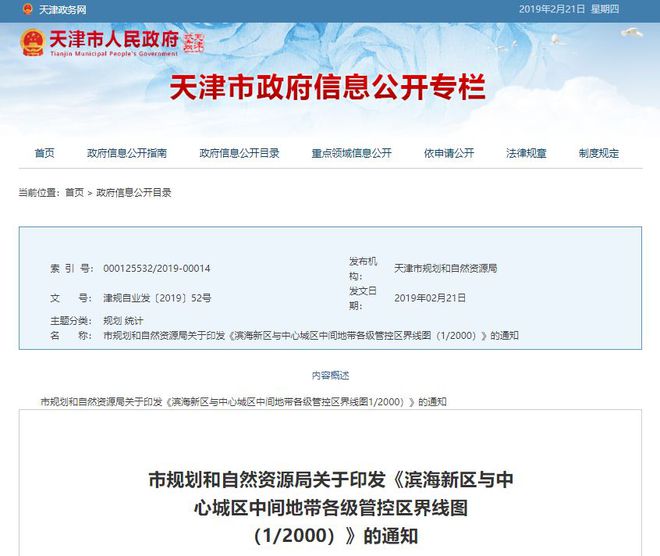The height and width of the screenshot is (556, 660).
Task: Click the 发布机构 field label
Action: pos(363,269)
